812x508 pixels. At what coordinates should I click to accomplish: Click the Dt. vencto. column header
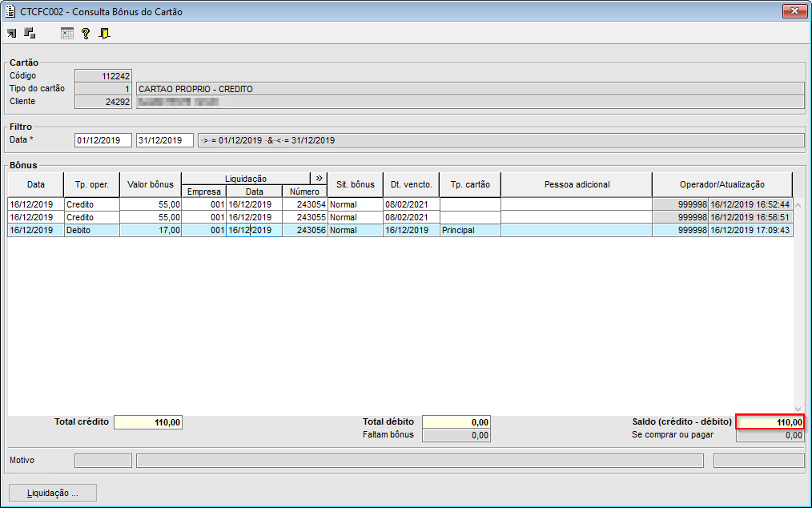click(411, 184)
